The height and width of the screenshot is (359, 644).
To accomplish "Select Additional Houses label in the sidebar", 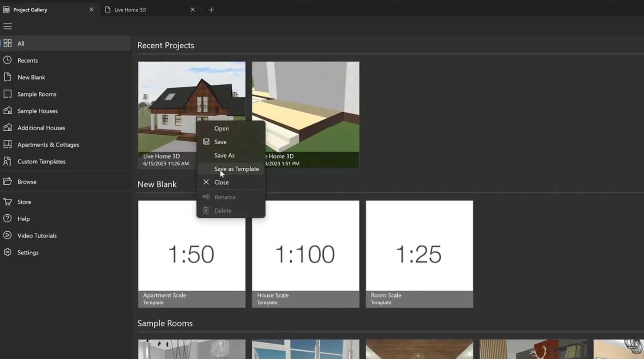I will point(41,128).
